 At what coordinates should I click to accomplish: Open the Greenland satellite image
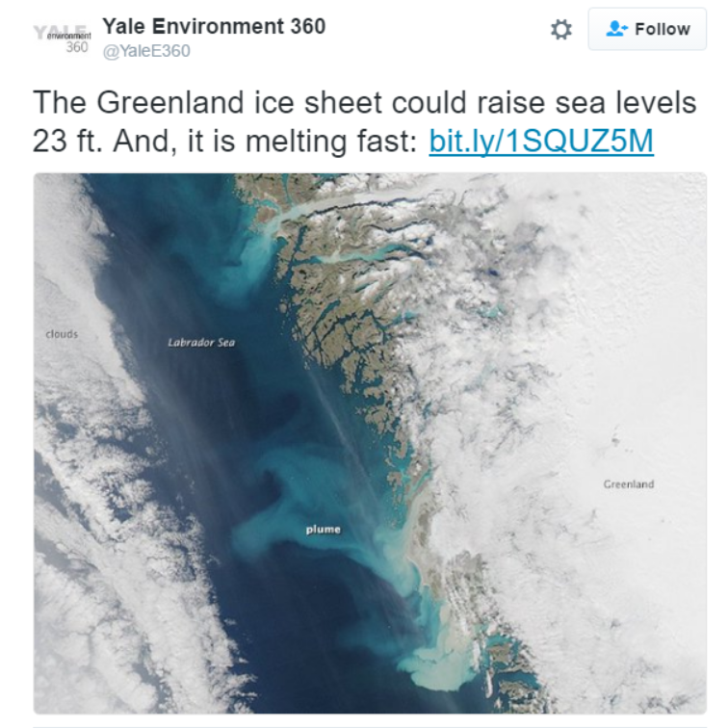point(370,443)
